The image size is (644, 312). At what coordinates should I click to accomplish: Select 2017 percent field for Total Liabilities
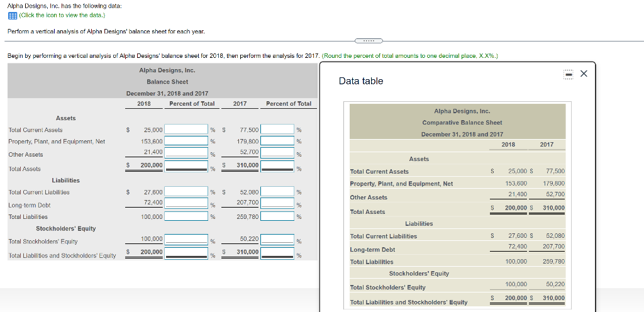point(277,216)
